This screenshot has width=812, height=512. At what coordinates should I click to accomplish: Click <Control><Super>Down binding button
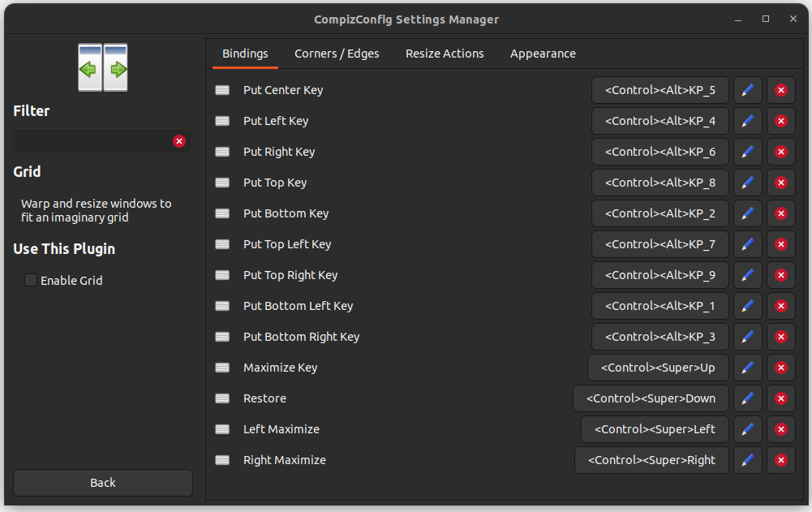tap(651, 398)
